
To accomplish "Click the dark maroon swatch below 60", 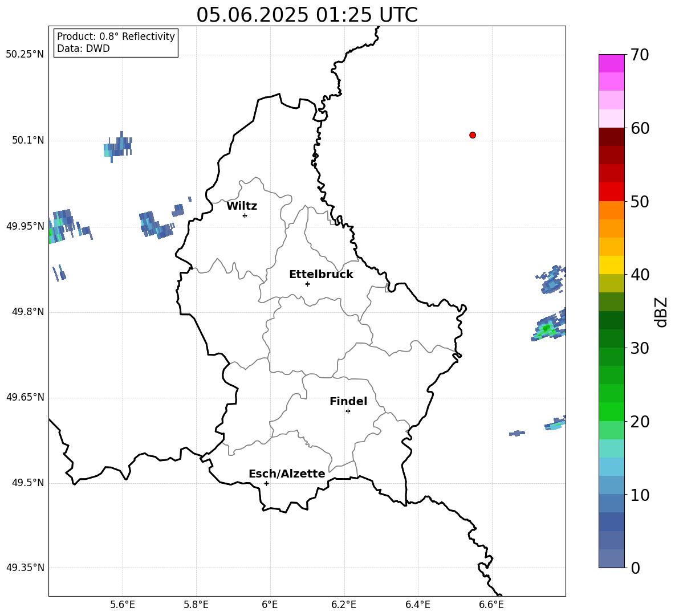I will coord(611,137).
